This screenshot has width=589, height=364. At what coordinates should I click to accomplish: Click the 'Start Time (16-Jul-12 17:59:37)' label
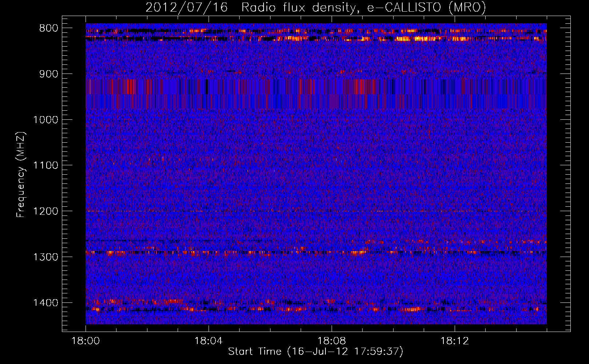(x=316, y=352)
